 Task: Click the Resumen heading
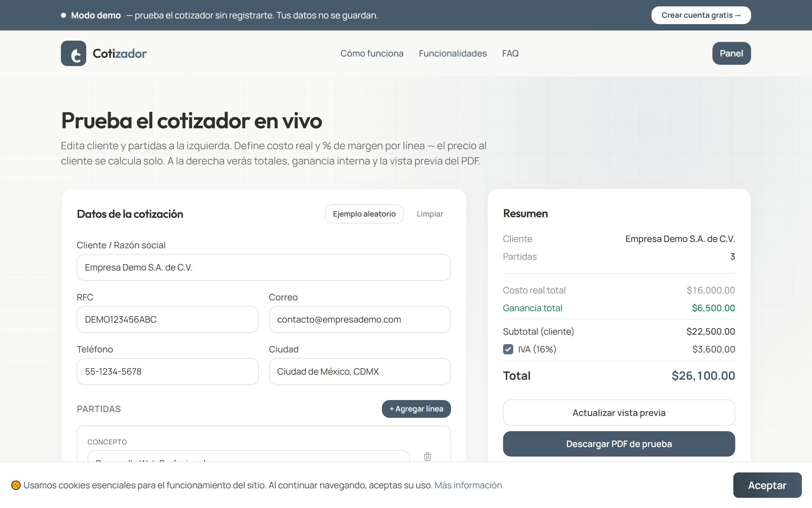[x=526, y=213]
